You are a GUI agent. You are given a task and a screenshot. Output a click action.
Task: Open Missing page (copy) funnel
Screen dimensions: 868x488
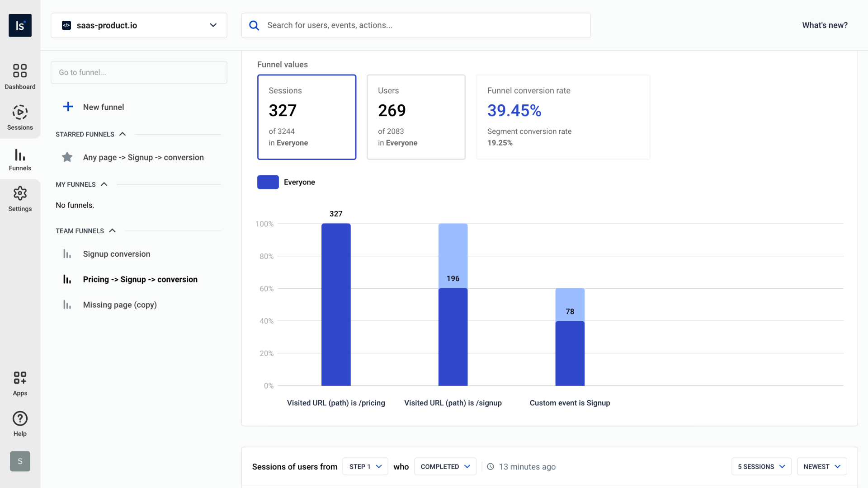120,305
